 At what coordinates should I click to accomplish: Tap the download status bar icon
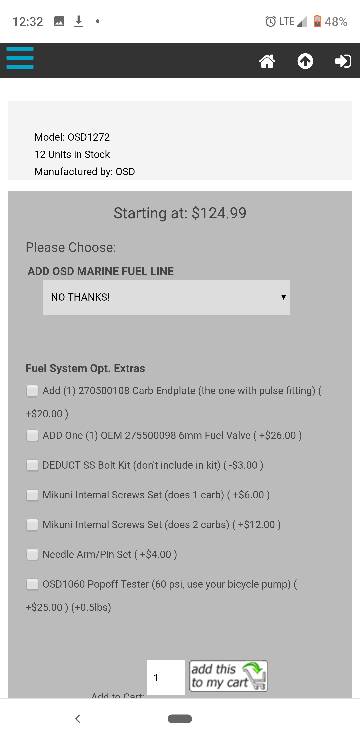79,21
